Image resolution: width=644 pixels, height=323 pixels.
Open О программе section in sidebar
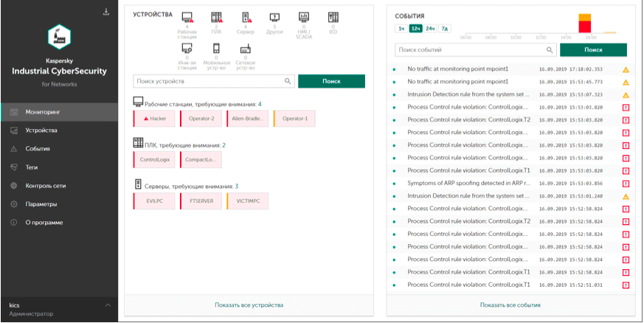59,223
